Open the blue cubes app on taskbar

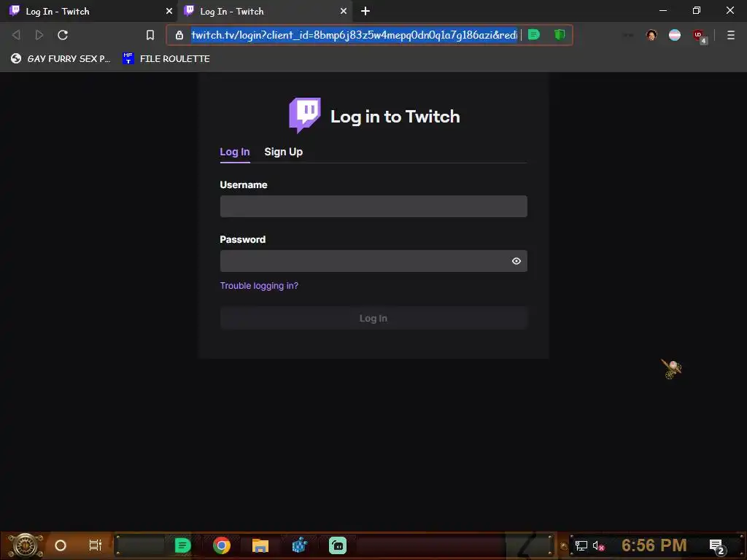point(299,545)
